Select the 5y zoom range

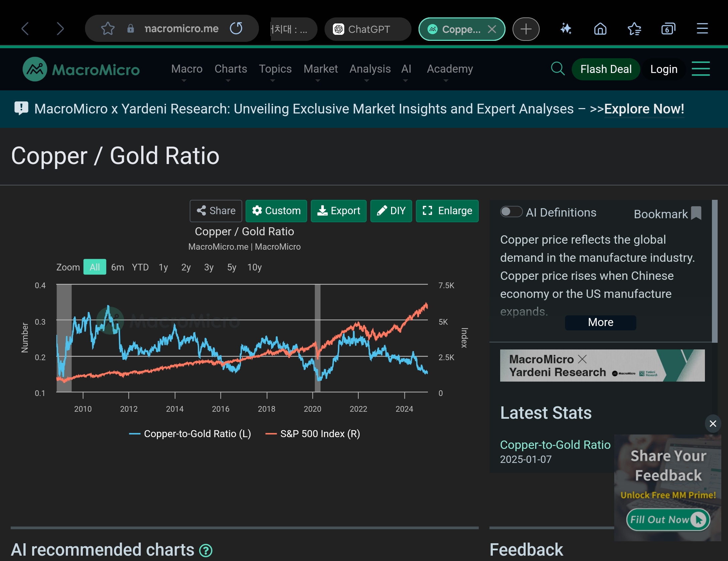click(232, 267)
